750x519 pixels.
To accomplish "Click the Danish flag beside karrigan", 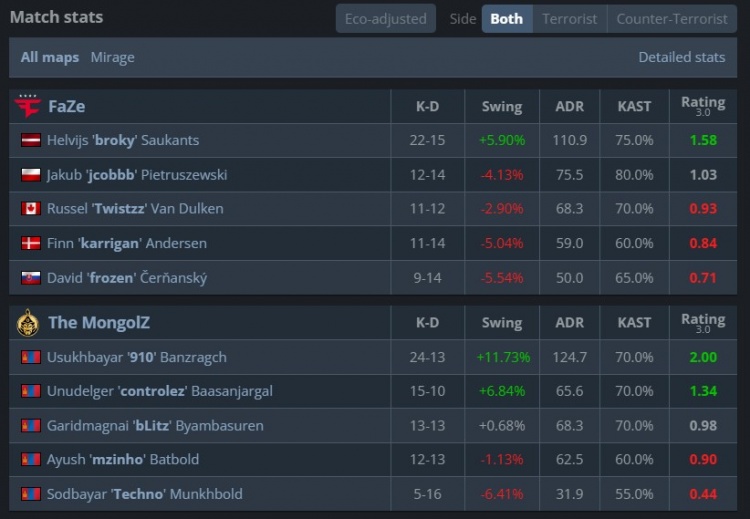I will pos(30,243).
